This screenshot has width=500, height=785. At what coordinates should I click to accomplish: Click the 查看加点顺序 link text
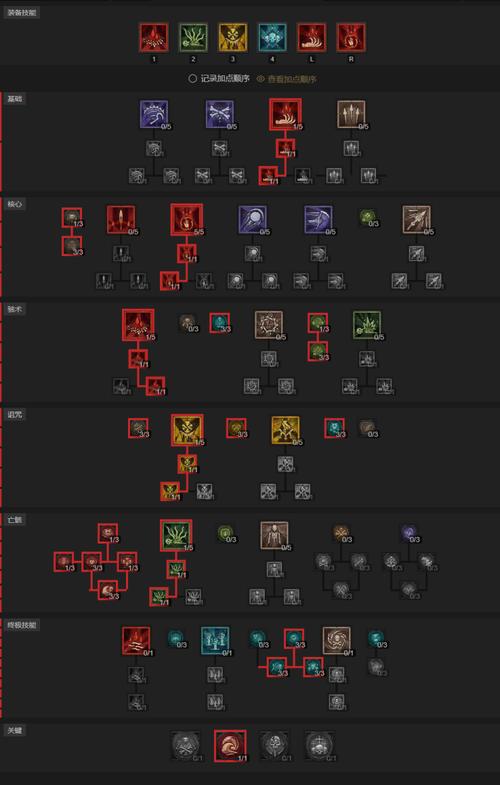[x=292, y=79]
